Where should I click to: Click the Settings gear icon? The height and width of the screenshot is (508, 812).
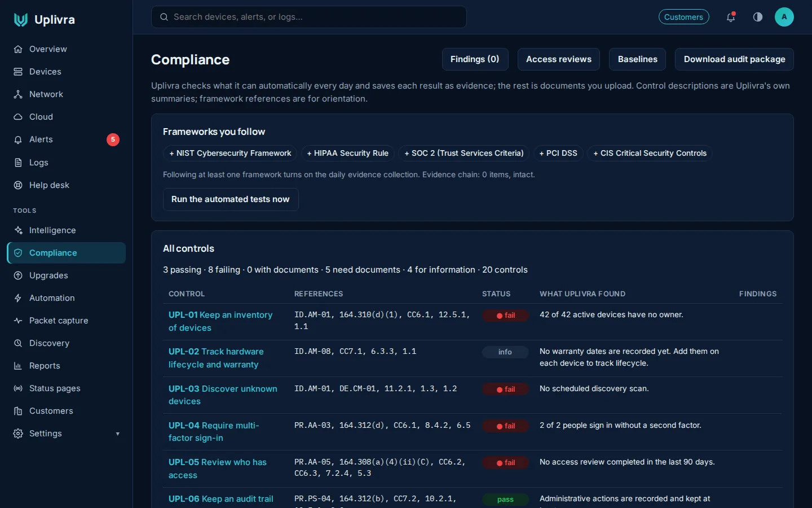pyautogui.click(x=18, y=433)
